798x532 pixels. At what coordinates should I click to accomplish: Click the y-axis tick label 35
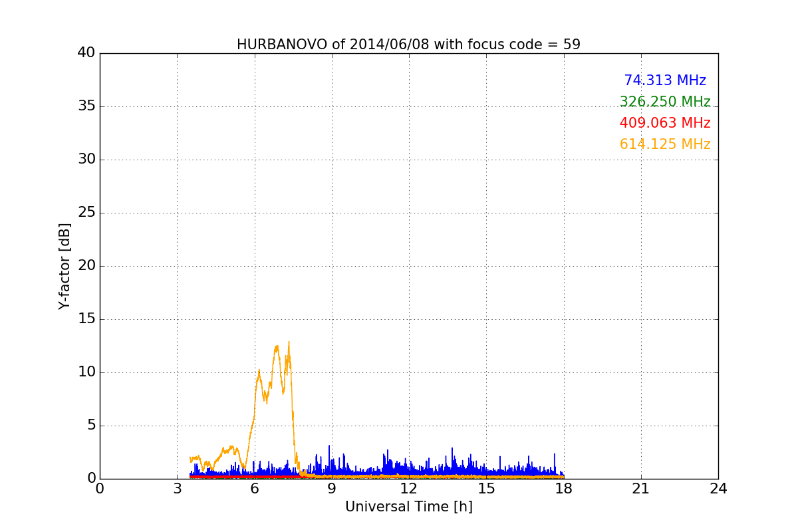pyautogui.click(x=86, y=106)
